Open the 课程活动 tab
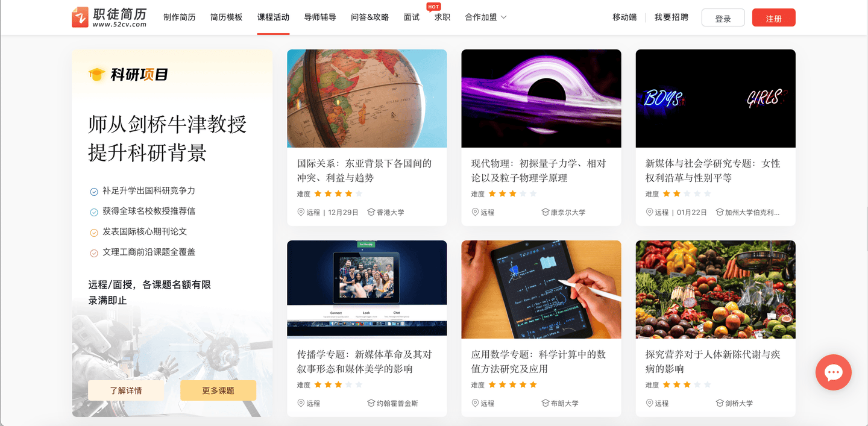The image size is (868, 426). pyautogui.click(x=273, y=17)
